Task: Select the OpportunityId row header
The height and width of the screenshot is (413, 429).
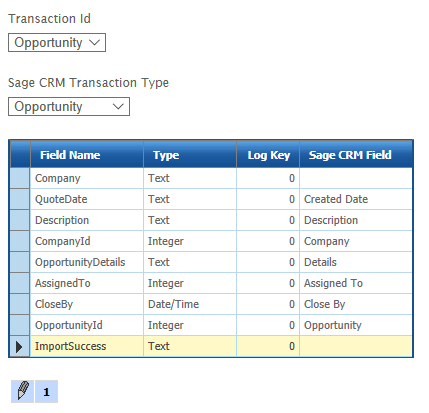Action: 20,325
